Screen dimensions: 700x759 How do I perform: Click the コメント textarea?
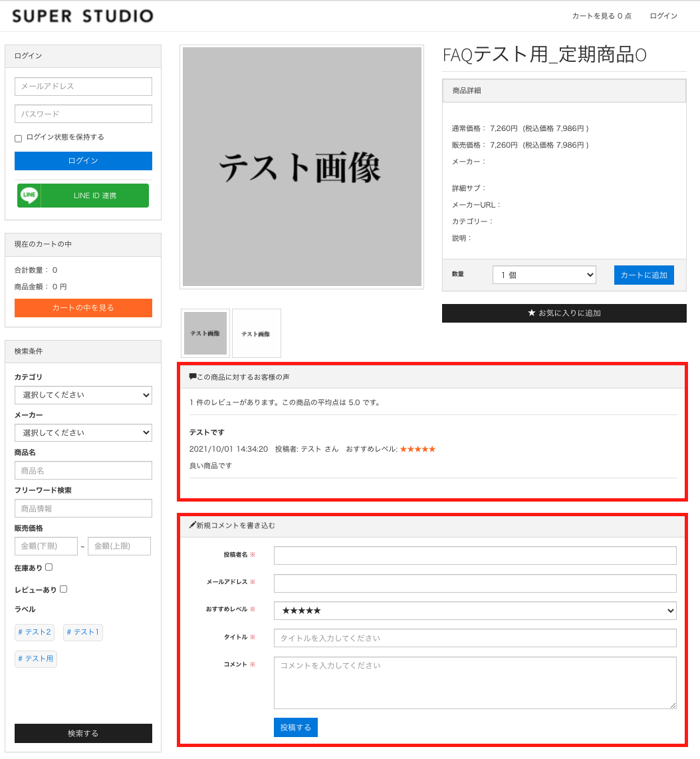tap(475, 683)
